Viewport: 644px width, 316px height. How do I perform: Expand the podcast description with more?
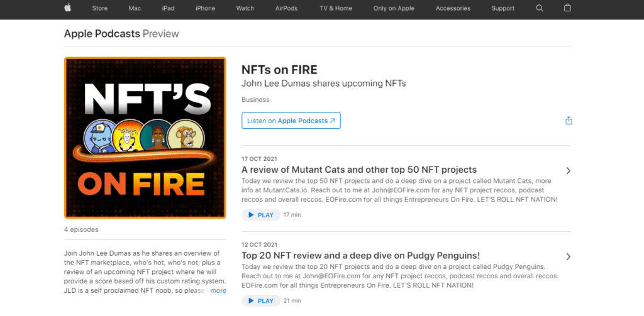(218, 290)
